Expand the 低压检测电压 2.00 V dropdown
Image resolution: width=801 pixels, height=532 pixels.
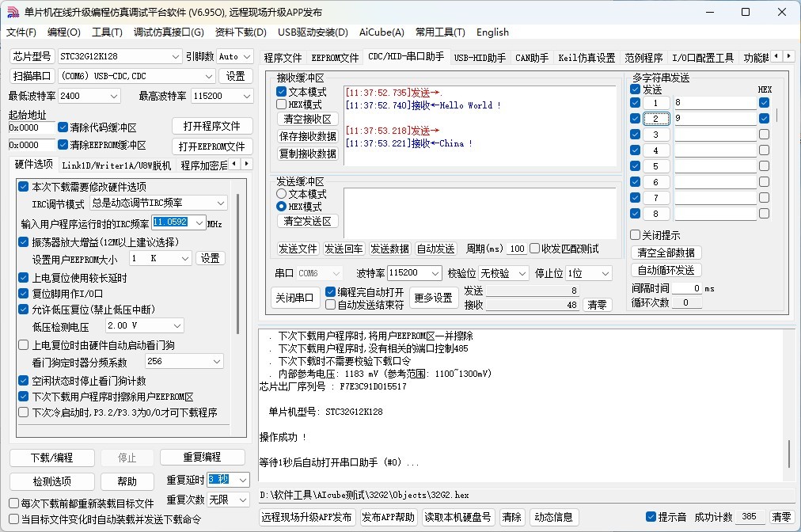coord(177,325)
